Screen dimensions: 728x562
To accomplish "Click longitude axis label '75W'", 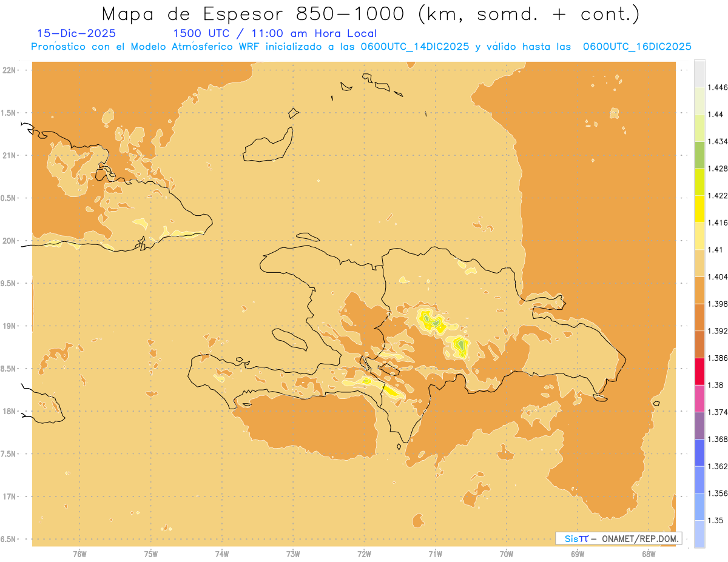I will 150,554.
